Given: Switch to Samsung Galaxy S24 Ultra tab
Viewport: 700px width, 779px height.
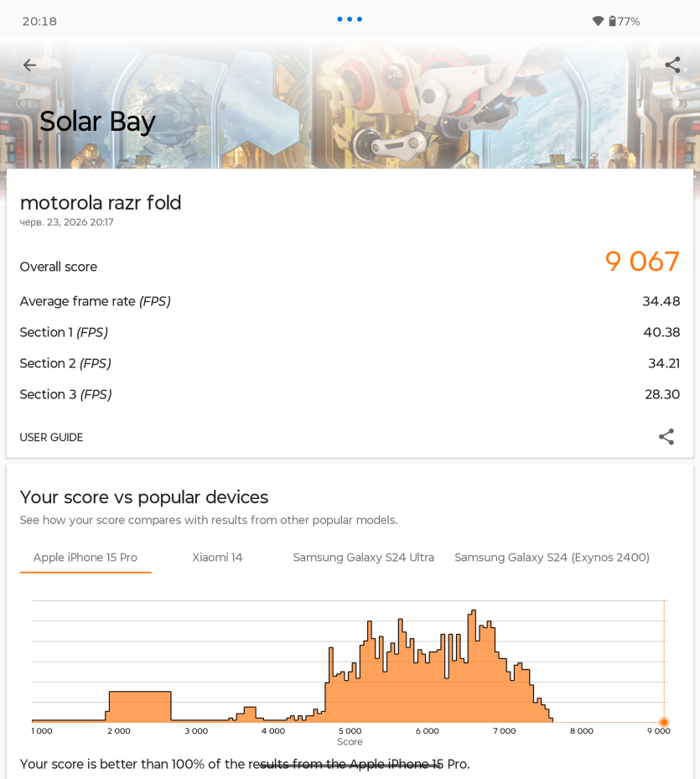Looking at the screenshot, I should [x=364, y=558].
